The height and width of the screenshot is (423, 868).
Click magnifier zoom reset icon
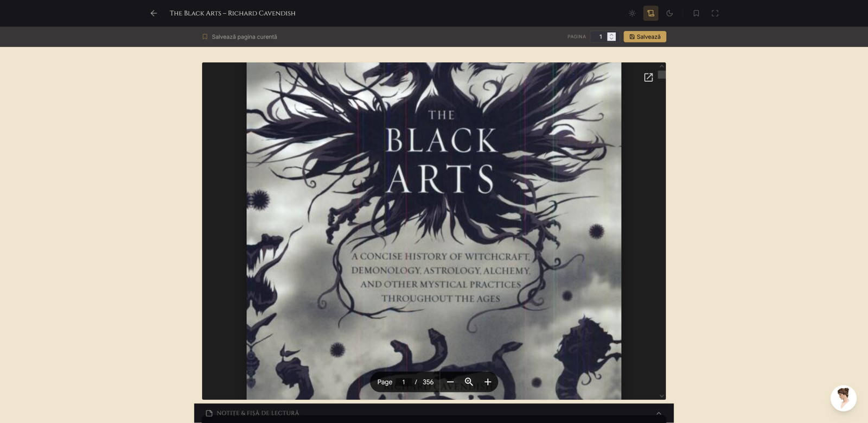coord(469,382)
